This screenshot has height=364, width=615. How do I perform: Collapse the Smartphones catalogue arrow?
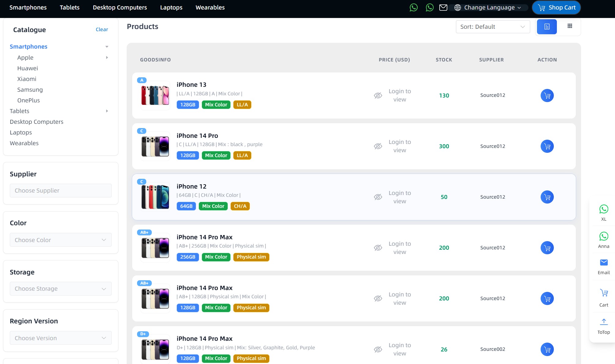coord(107,47)
